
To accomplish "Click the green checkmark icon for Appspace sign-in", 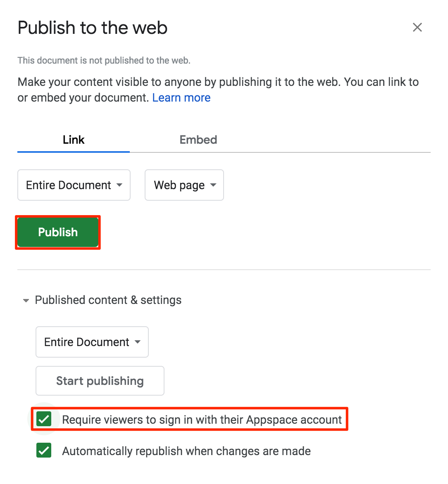I will 43,419.
